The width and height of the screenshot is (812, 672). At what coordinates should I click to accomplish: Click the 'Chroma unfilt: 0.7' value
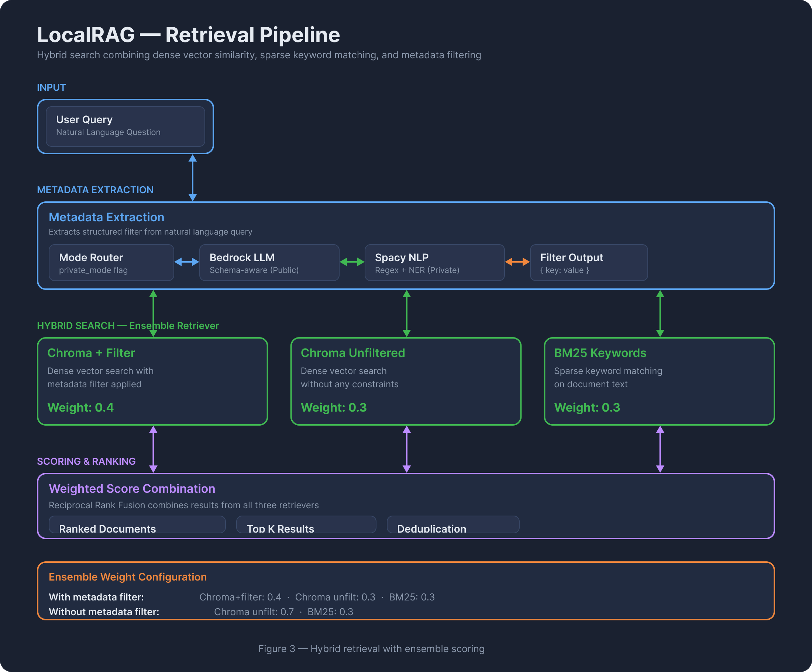(254, 612)
